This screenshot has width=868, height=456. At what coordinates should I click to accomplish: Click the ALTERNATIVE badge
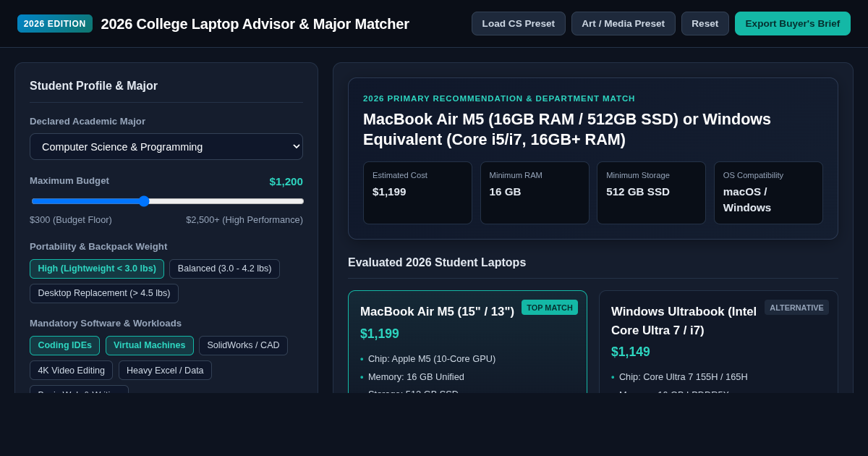796,307
